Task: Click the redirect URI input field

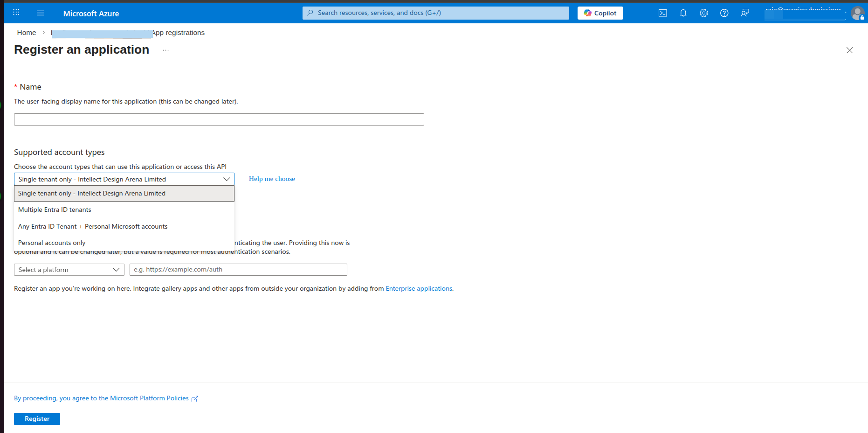Action: pyautogui.click(x=238, y=270)
